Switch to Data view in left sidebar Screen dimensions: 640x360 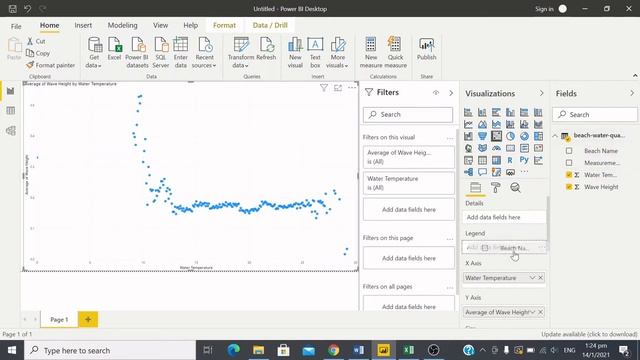(11, 111)
